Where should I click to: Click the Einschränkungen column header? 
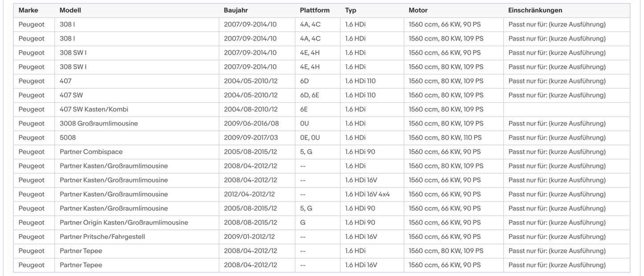[x=535, y=10]
